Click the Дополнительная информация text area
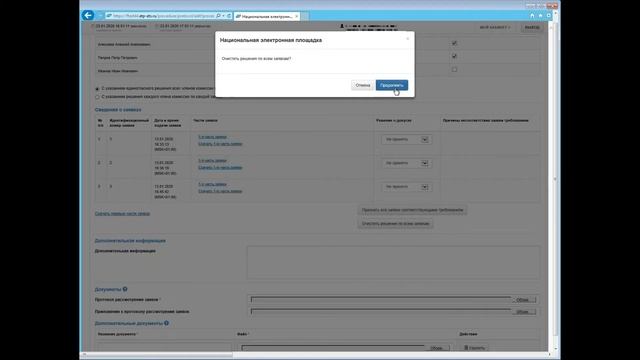 [393, 263]
